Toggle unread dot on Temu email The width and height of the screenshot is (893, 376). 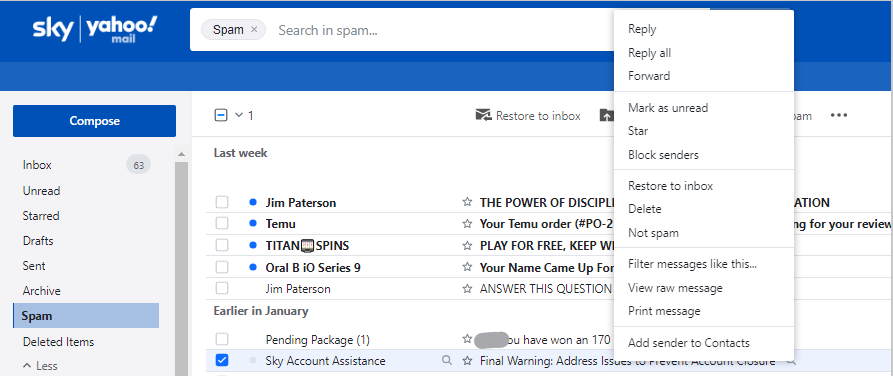click(253, 224)
